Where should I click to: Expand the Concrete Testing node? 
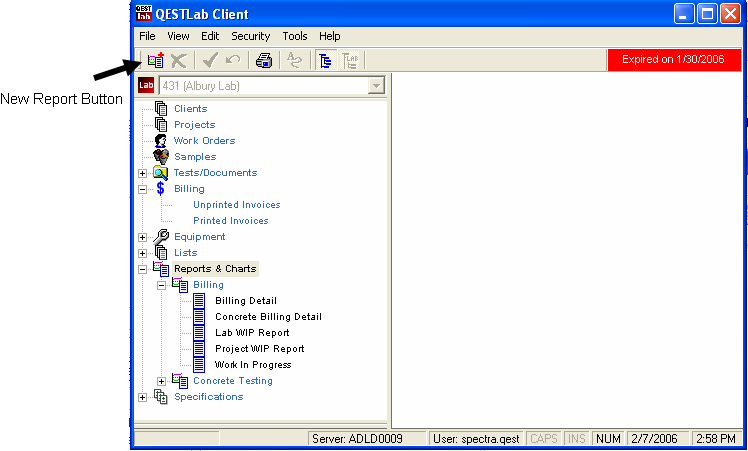point(162,381)
